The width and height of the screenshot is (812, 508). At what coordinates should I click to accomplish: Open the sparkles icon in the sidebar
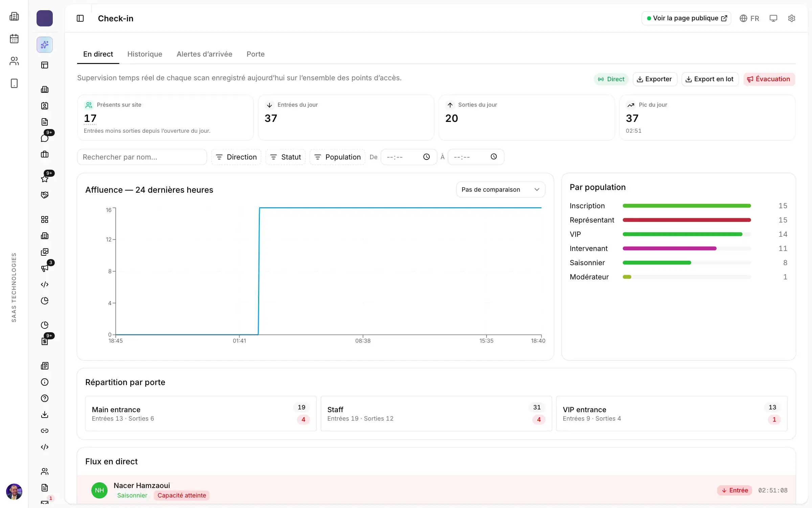click(45, 45)
